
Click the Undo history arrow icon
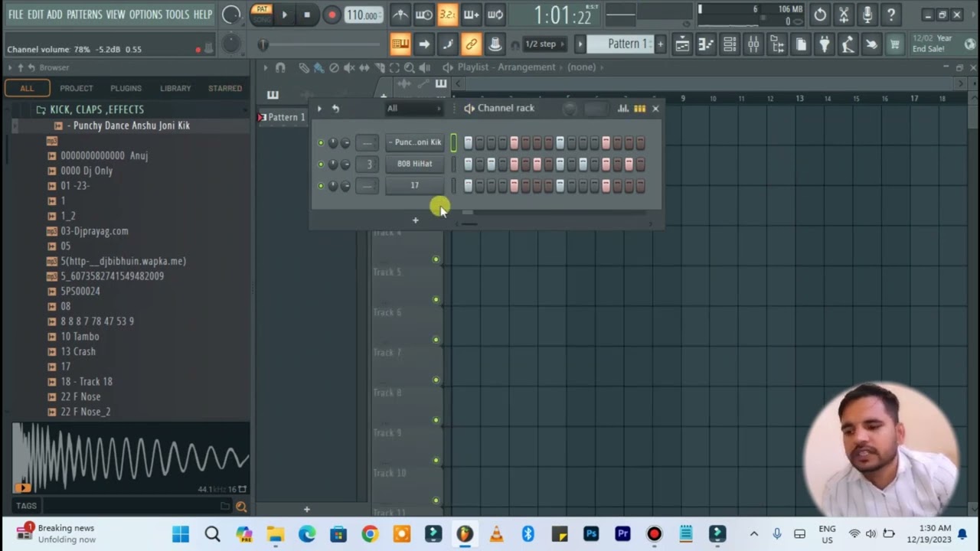pos(820,15)
